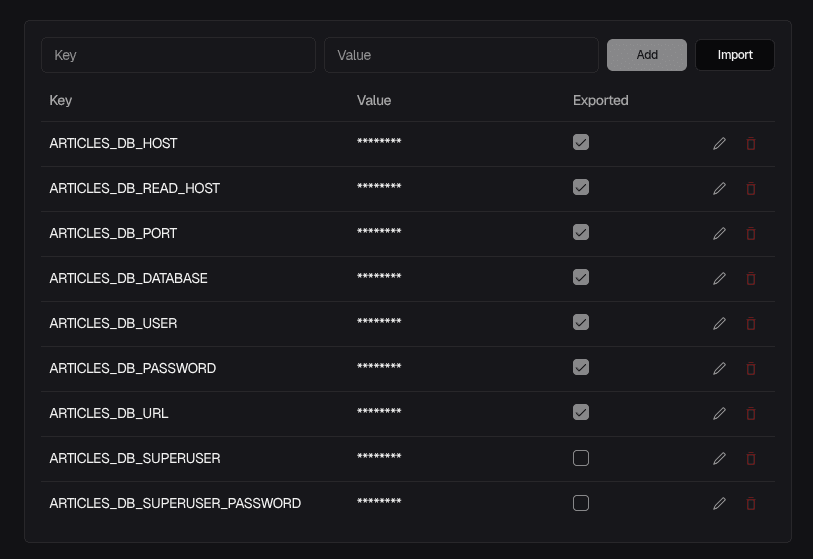This screenshot has height=559, width=813.
Task: Focus the Key input field
Action: tap(178, 55)
